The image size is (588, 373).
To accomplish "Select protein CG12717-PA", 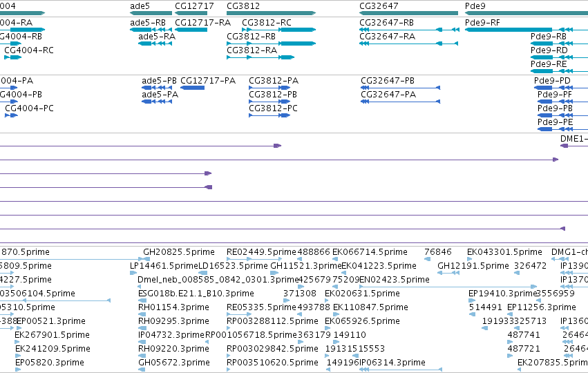I will (x=192, y=88).
